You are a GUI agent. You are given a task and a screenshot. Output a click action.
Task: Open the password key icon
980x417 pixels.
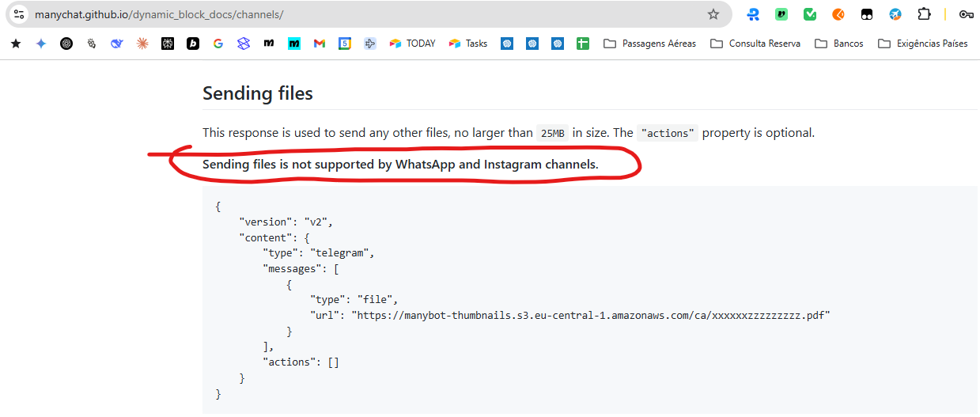coord(966,14)
